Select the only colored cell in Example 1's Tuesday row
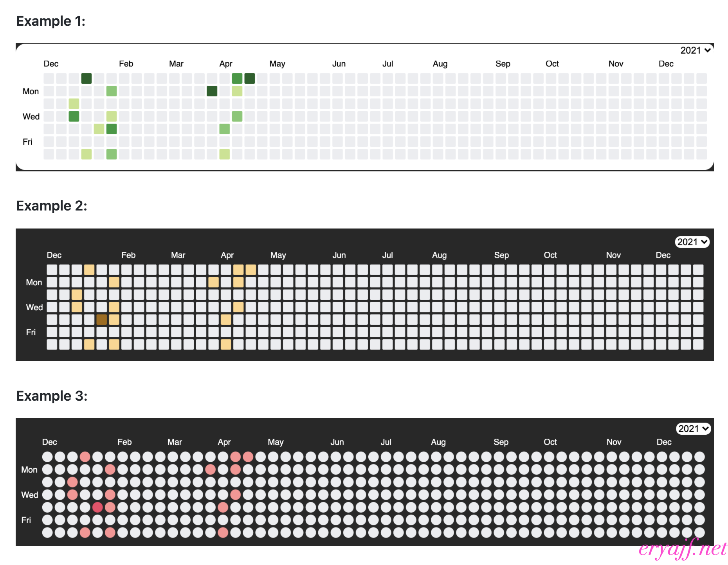Image resolution: width=728 pixels, height=565 pixels. pyautogui.click(x=74, y=104)
